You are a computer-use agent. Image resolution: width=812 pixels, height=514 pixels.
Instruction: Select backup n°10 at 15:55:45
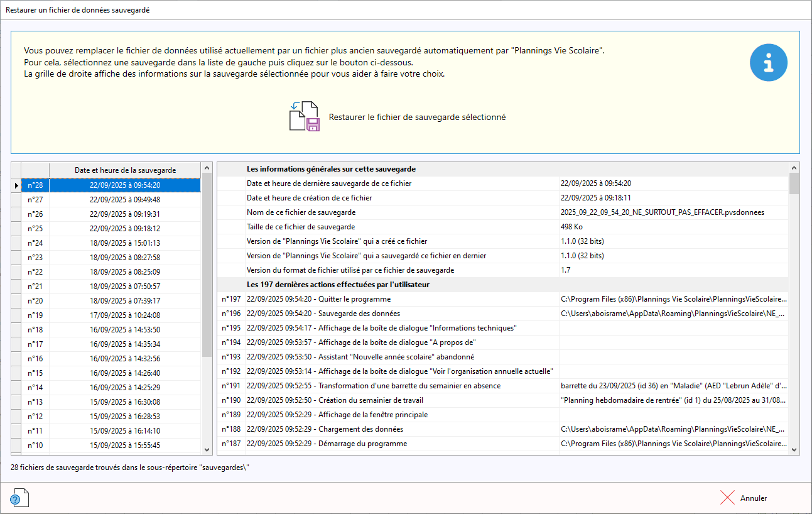pyautogui.click(x=124, y=446)
